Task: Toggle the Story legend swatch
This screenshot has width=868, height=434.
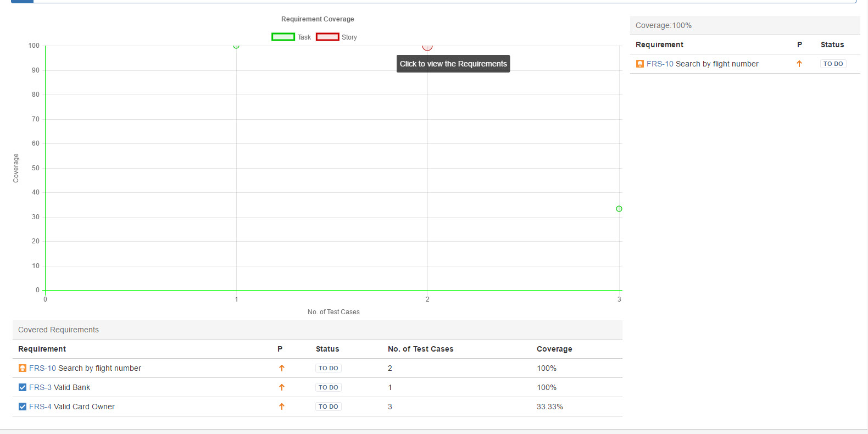Action: 327,37
